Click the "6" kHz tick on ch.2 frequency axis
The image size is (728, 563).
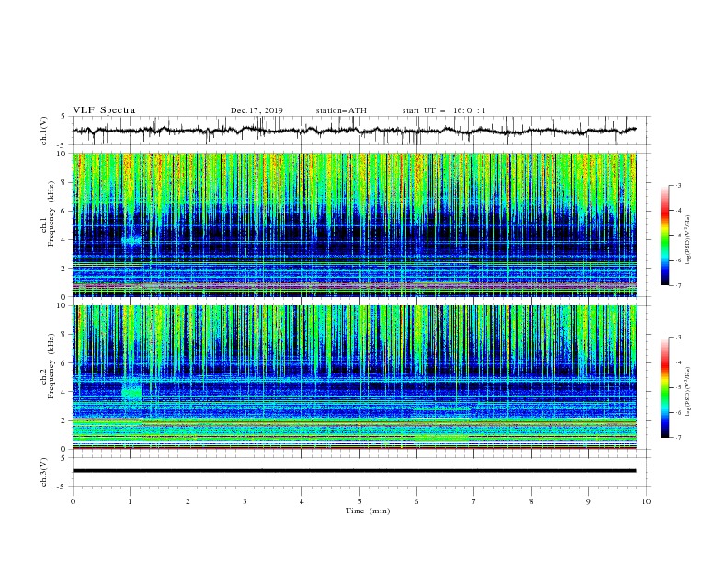click(65, 363)
